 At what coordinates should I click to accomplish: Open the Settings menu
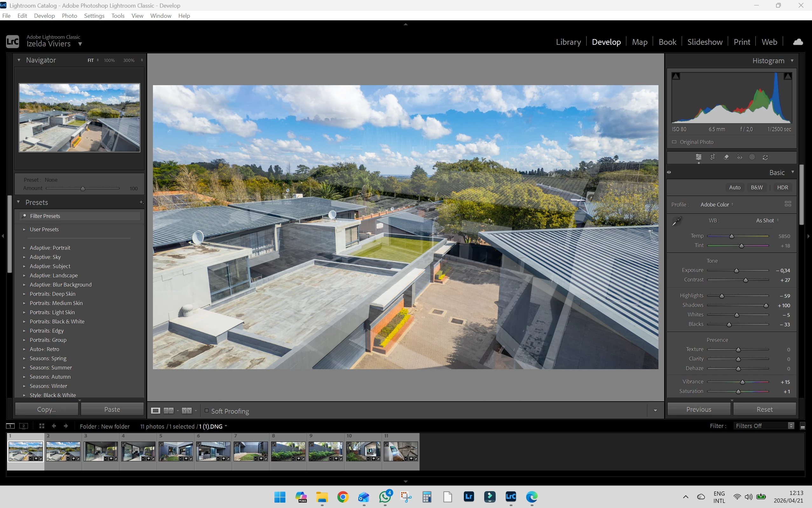tap(94, 16)
